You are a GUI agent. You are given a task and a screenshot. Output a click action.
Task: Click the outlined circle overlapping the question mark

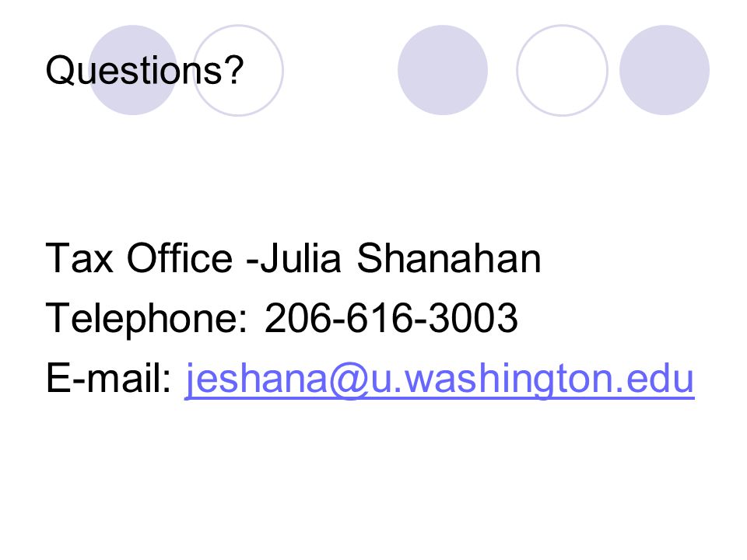point(238,70)
